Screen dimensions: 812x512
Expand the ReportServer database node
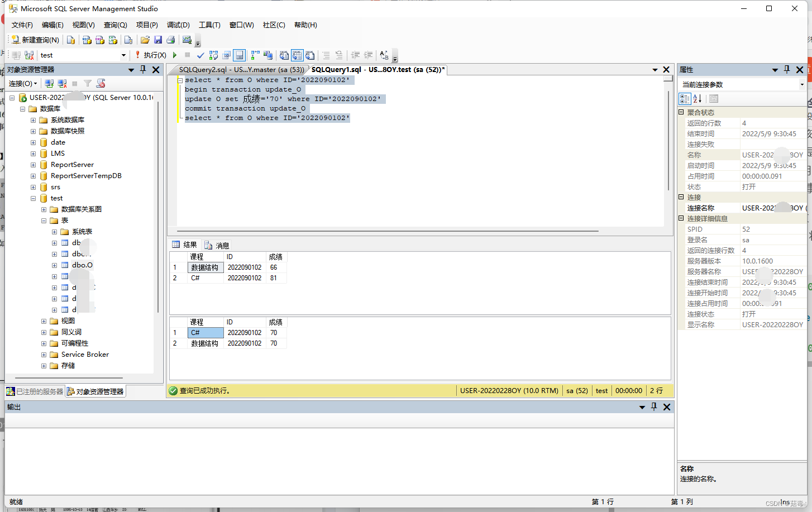click(x=33, y=165)
